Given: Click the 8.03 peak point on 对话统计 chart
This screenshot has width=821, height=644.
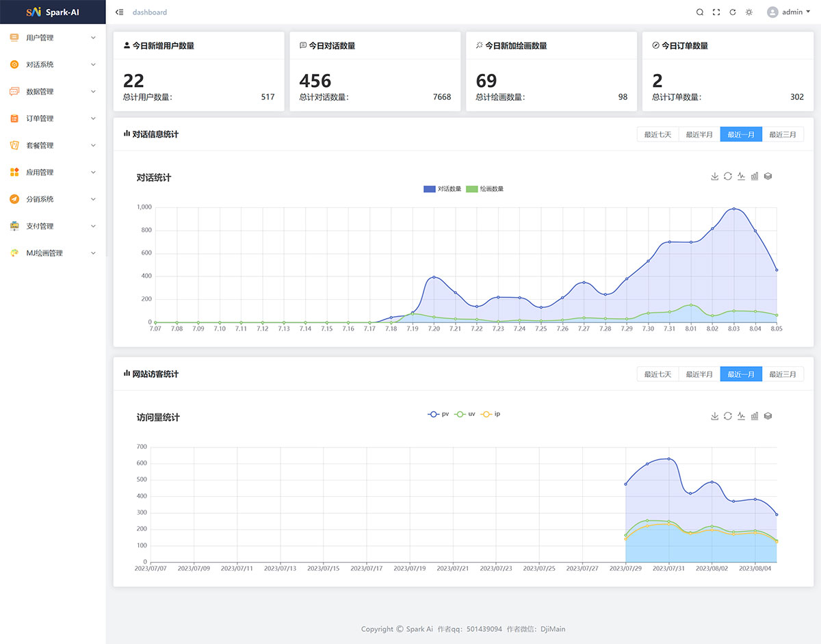Looking at the screenshot, I should (734, 209).
